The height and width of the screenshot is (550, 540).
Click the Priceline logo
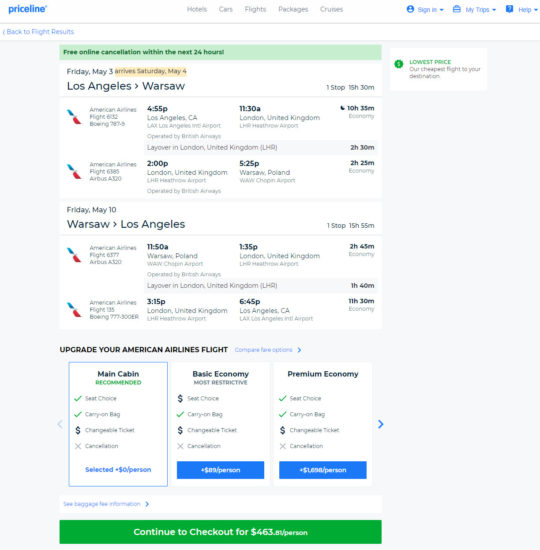pos(27,9)
